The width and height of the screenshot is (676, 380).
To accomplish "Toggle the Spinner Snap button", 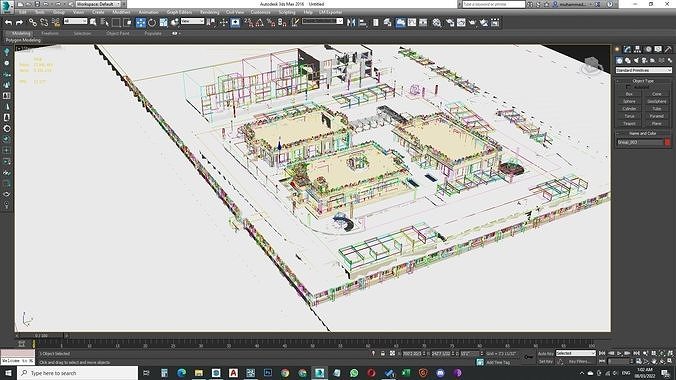I will tap(282, 22).
